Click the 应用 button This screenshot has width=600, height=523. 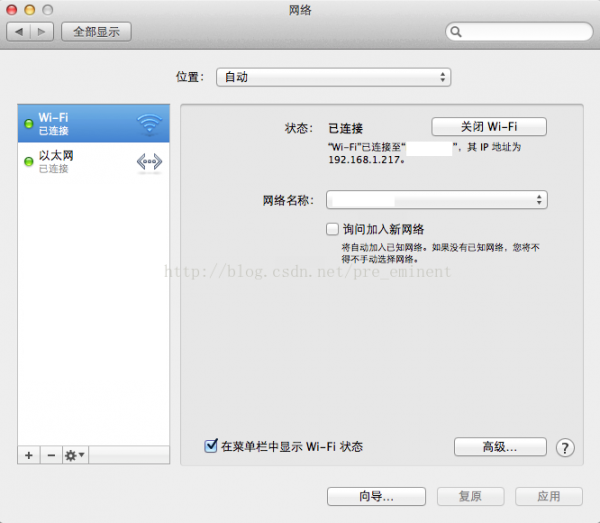pyautogui.click(x=549, y=496)
